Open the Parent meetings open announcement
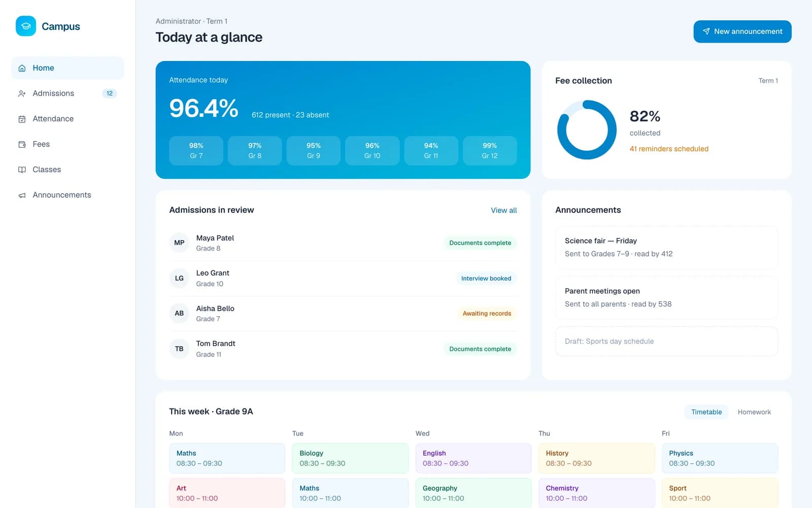 [x=666, y=298]
